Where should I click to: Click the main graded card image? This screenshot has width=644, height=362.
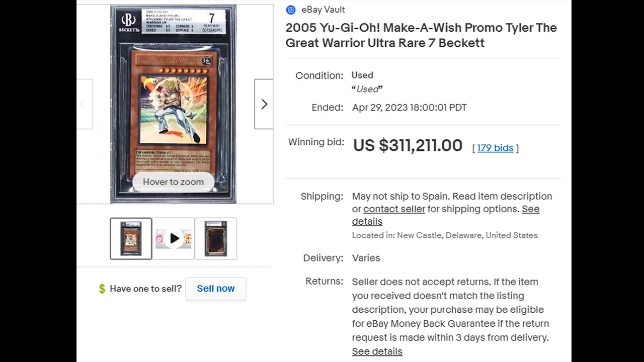[173, 104]
